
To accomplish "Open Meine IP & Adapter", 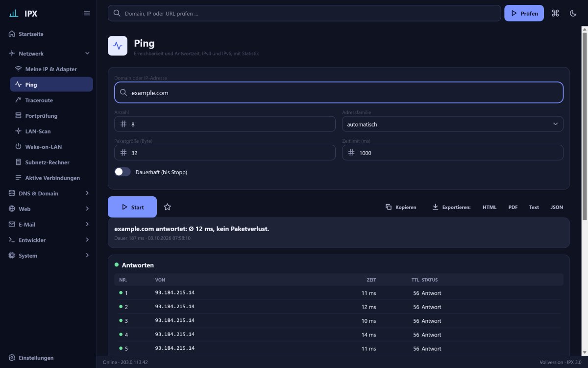I will [x=51, y=69].
